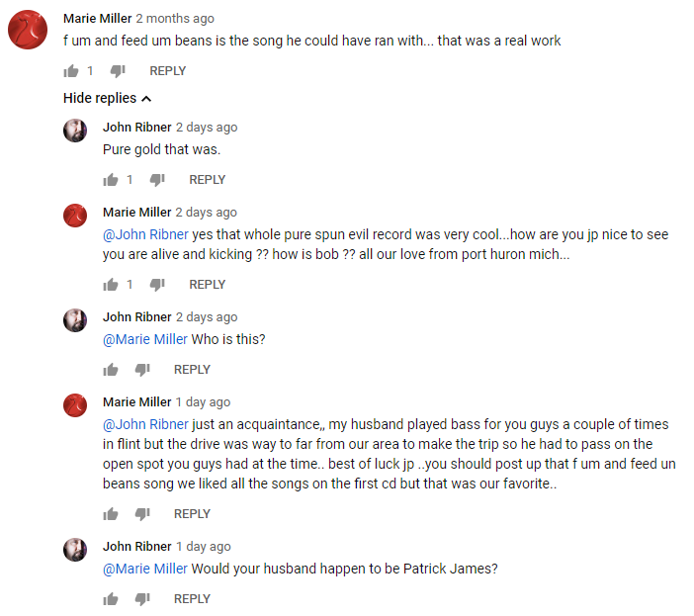The height and width of the screenshot is (616, 694).
Task: Open @John Ribner mention in port huron reply
Action: [144, 234]
